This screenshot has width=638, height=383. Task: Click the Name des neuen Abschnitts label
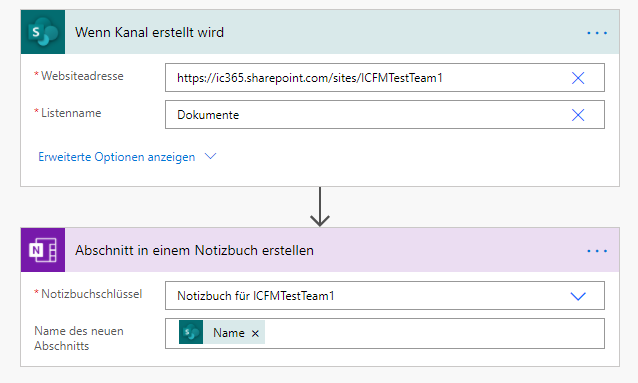(x=79, y=338)
